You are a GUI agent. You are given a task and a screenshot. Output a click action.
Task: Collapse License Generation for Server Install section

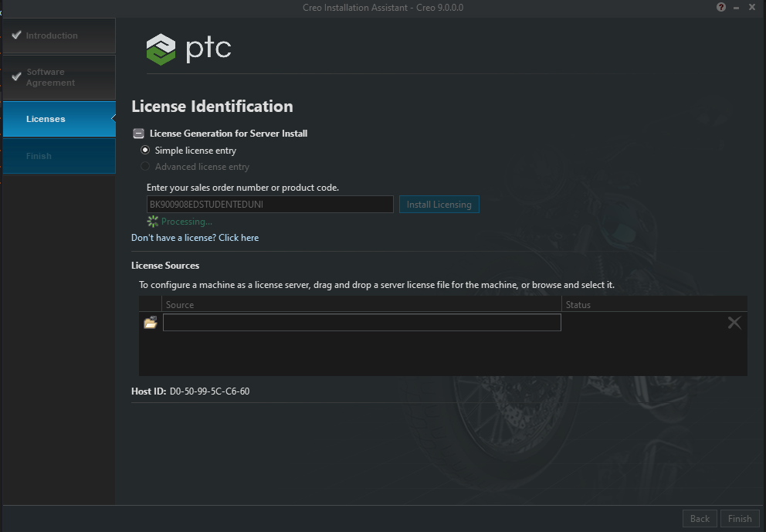click(138, 134)
